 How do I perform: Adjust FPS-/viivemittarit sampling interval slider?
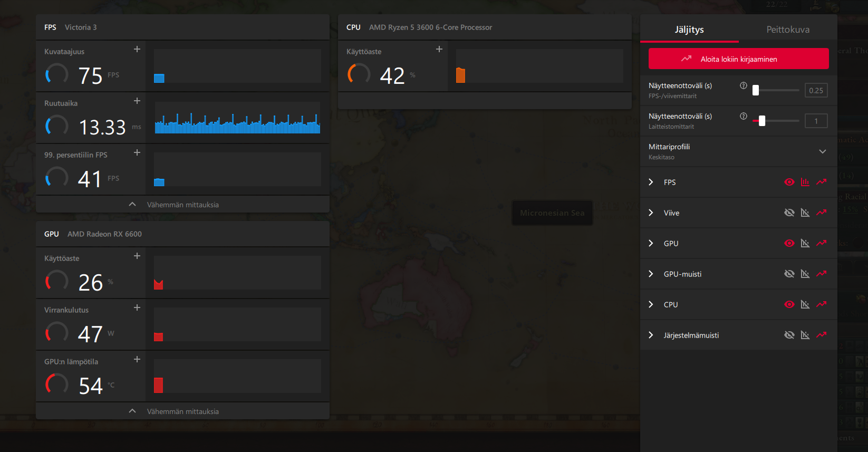[756, 90]
